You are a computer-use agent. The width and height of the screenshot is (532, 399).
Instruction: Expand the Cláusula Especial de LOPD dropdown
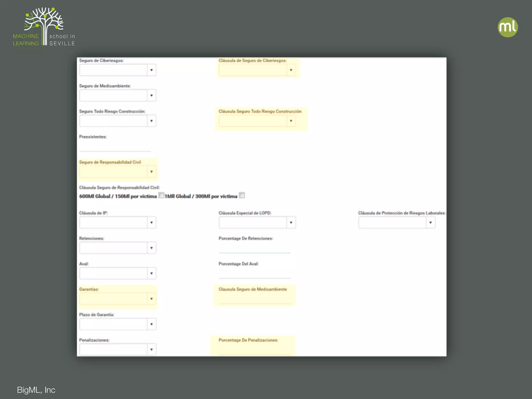tap(291, 223)
